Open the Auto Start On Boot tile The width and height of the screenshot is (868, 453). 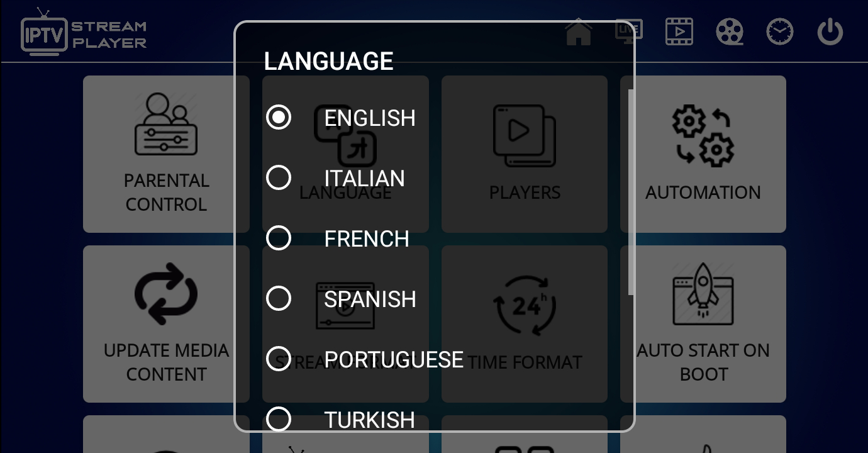coord(703,324)
